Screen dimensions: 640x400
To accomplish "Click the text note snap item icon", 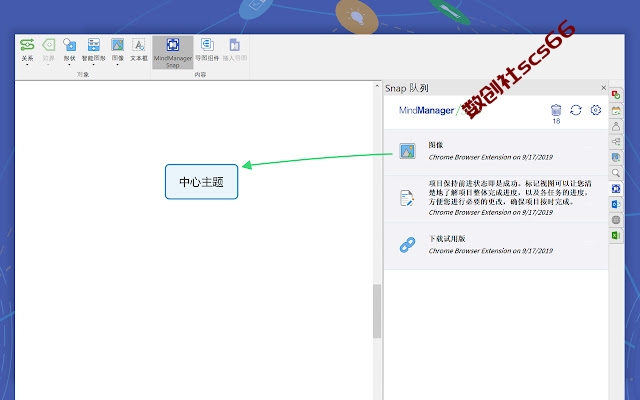I will click(407, 198).
